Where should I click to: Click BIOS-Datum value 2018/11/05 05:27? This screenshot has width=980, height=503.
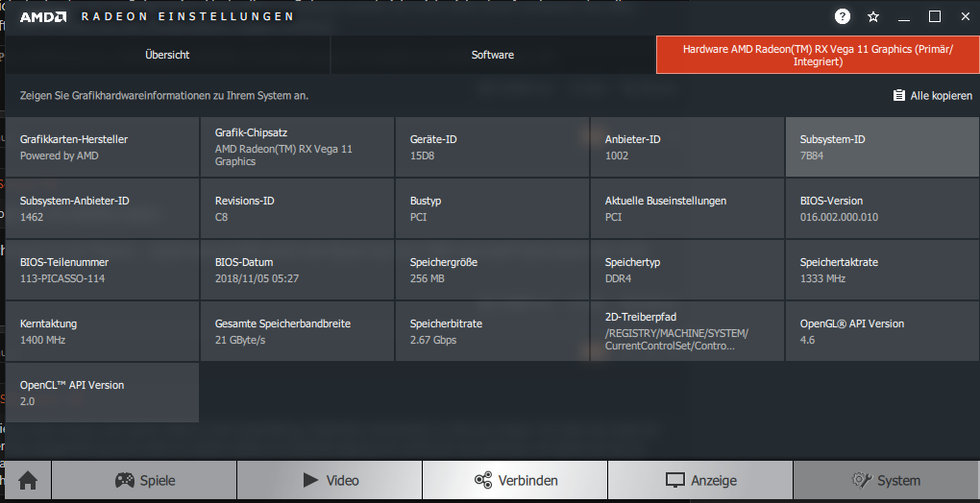pyautogui.click(x=257, y=278)
